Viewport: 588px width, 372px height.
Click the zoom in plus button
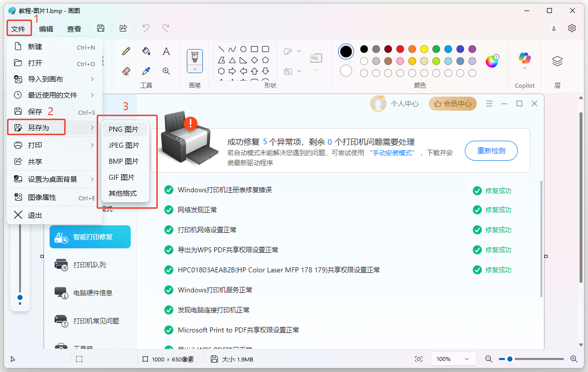tap(574, 359)
